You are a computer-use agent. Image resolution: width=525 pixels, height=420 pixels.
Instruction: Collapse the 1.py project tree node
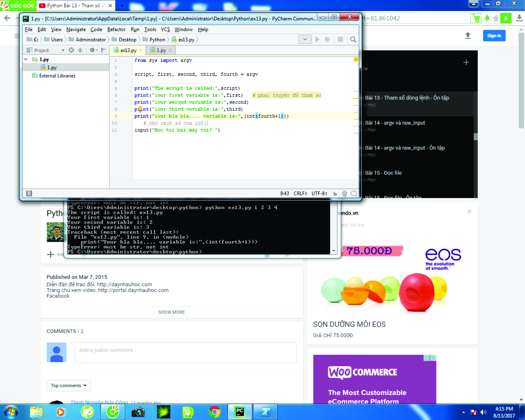click(x=26, y=59)
